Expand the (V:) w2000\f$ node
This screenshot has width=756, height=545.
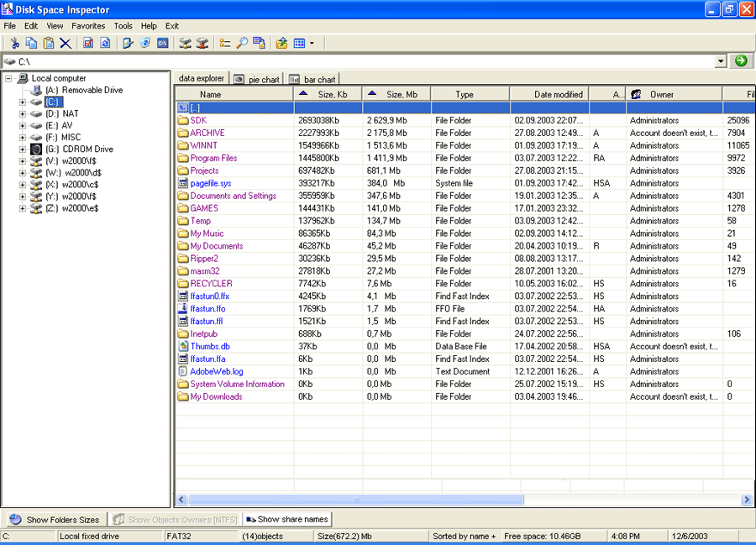22,161
